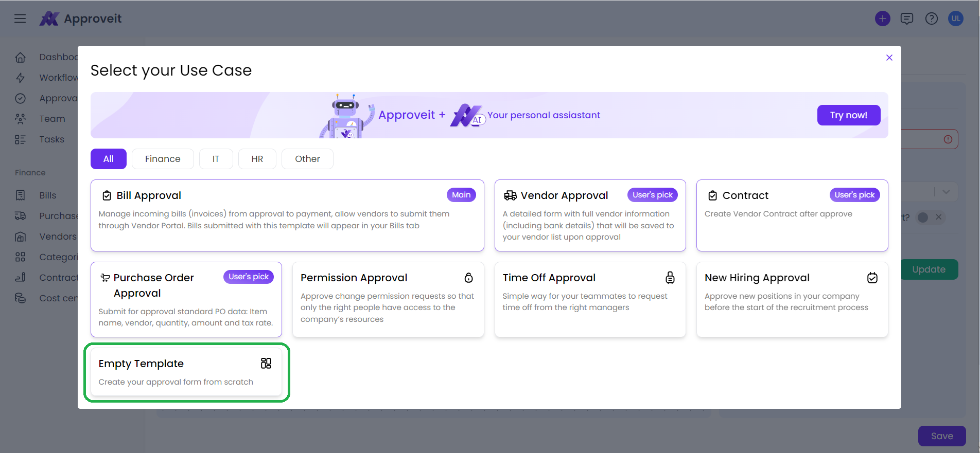The width and height of the screenshot is (980, 453).
Task: Click the Cost centers coins icon
Action: (x=20, y=298)
